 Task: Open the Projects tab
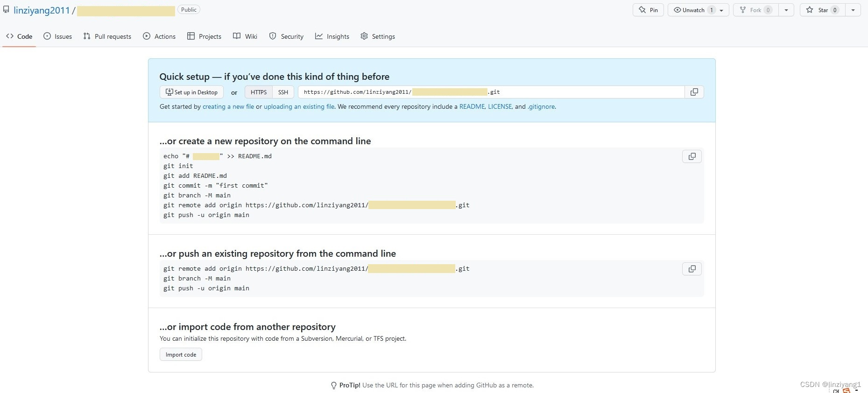pyautogui.click(x=204, y=36)
